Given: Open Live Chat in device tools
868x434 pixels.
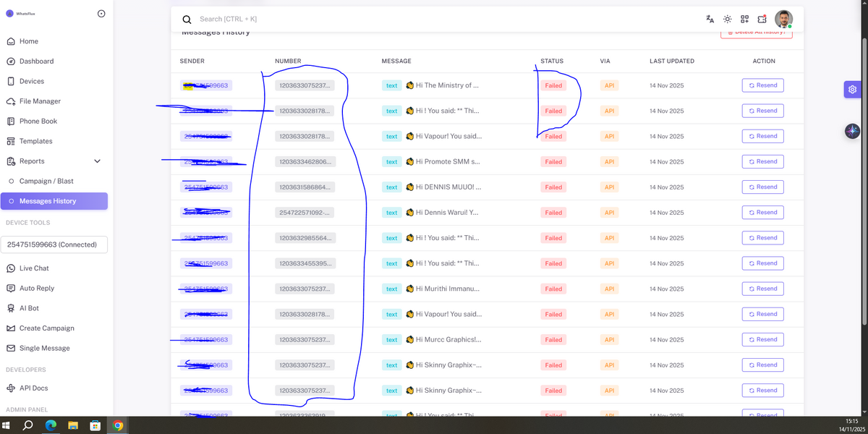Looking at the screenshot, I should point(34,268).
